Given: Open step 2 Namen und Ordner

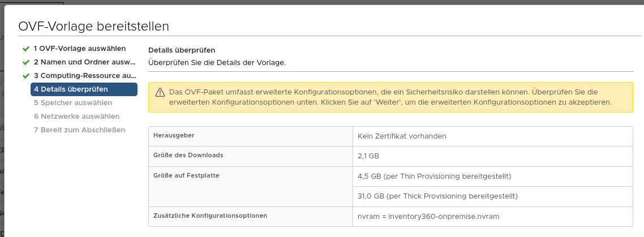Looking at the screenshot, I should pos(84,62).
